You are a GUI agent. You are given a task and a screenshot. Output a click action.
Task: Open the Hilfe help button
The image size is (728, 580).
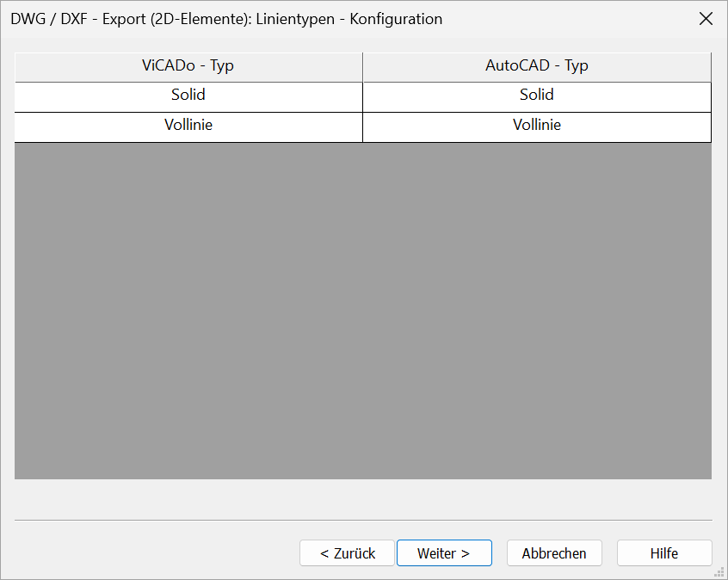point(664,552)
